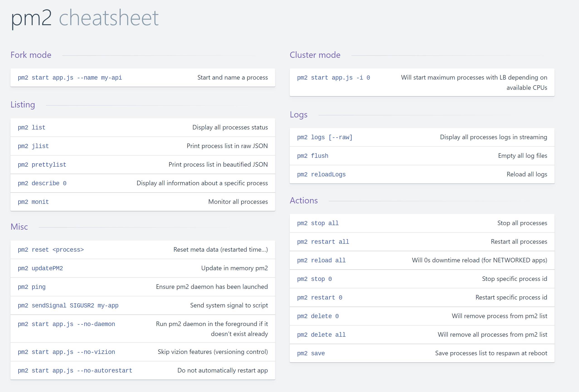Screen dimensions: 579x392
Task: Click 'Will remove process from pm2 list'
Action: pos(499,316)
